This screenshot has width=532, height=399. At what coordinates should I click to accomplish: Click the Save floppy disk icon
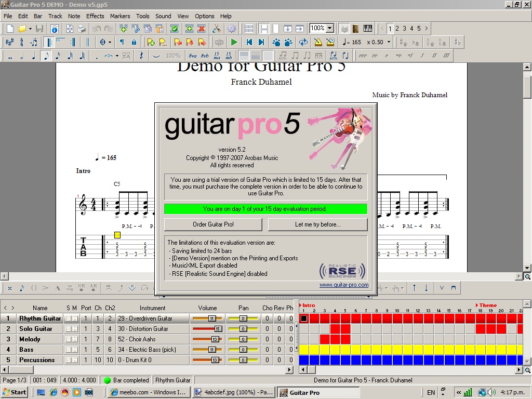coord(39,29)
